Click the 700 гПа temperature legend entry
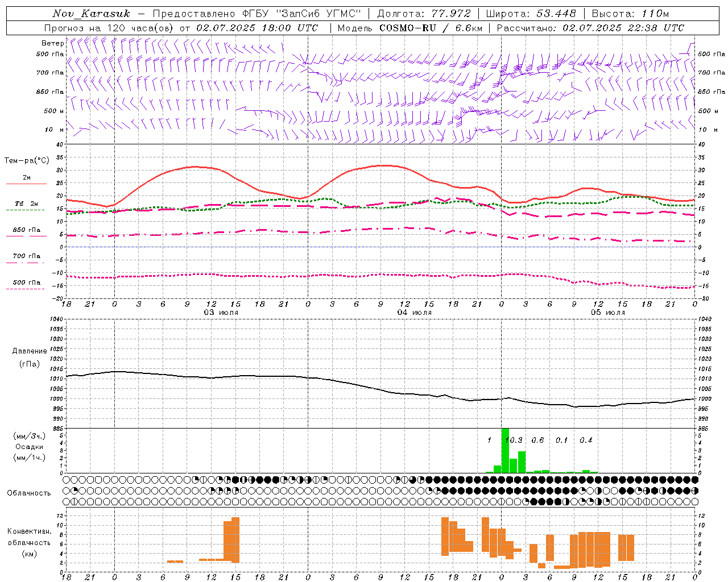728x582 pixels. pos(27,256)
